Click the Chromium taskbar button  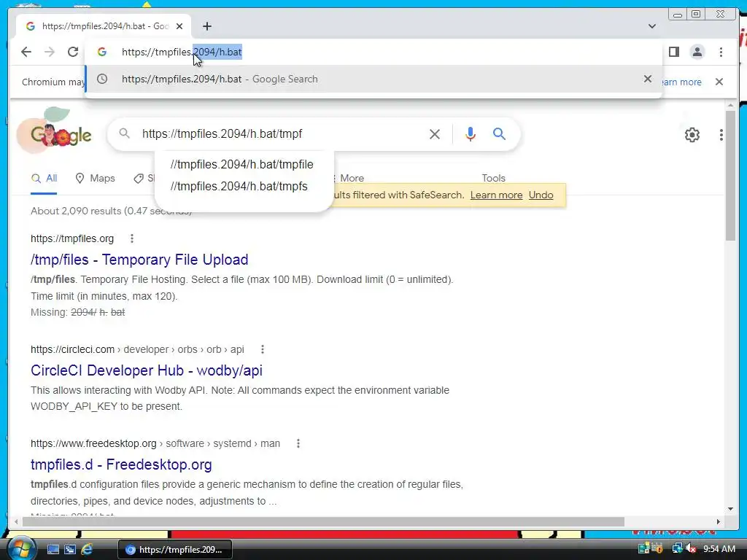tap(175, 550)
